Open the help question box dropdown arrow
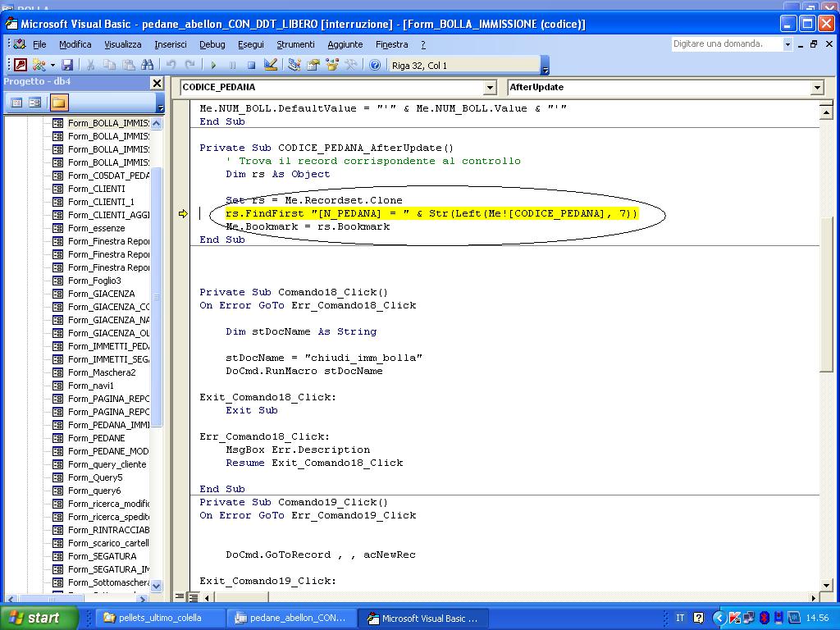The height and width of the screenshot is (630, 840). (x=787, y=44)
